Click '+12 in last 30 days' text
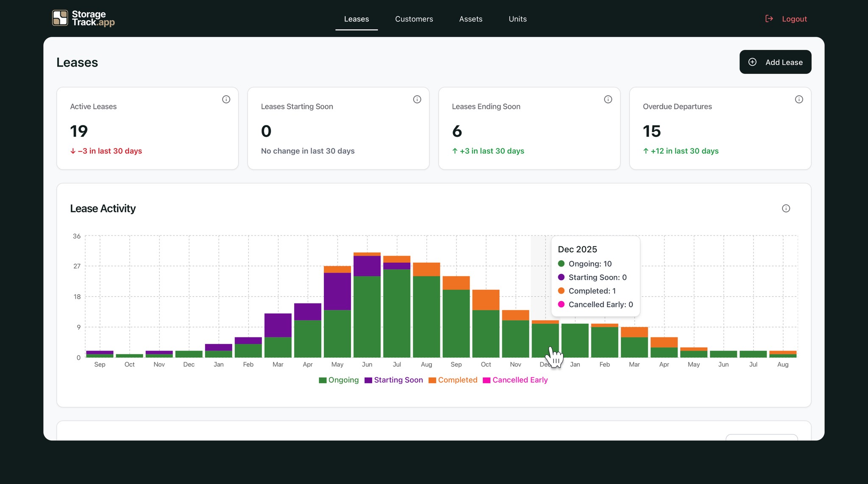 [684, 151]
